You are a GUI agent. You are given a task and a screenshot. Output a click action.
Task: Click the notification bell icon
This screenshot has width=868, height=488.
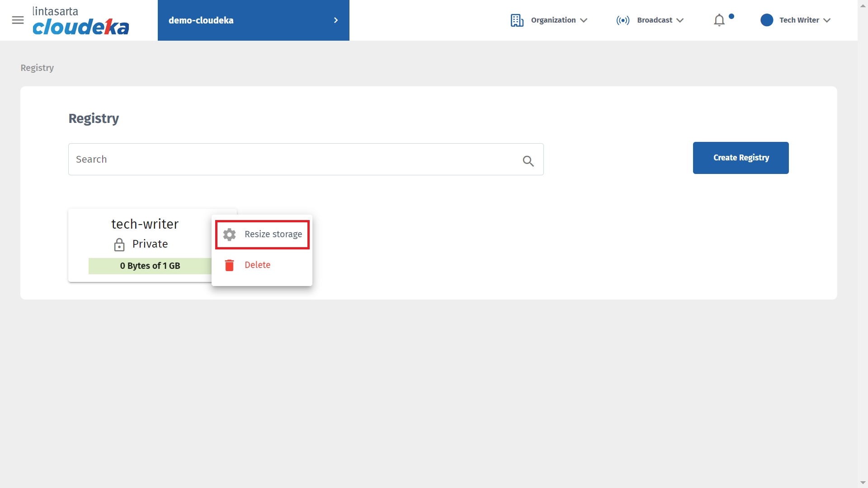(x=719, y=20)
